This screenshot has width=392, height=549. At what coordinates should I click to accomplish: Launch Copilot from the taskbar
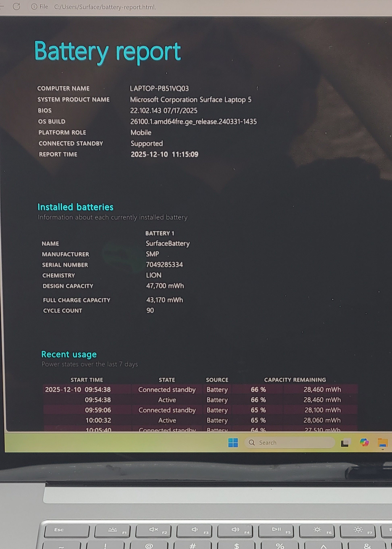364,442
